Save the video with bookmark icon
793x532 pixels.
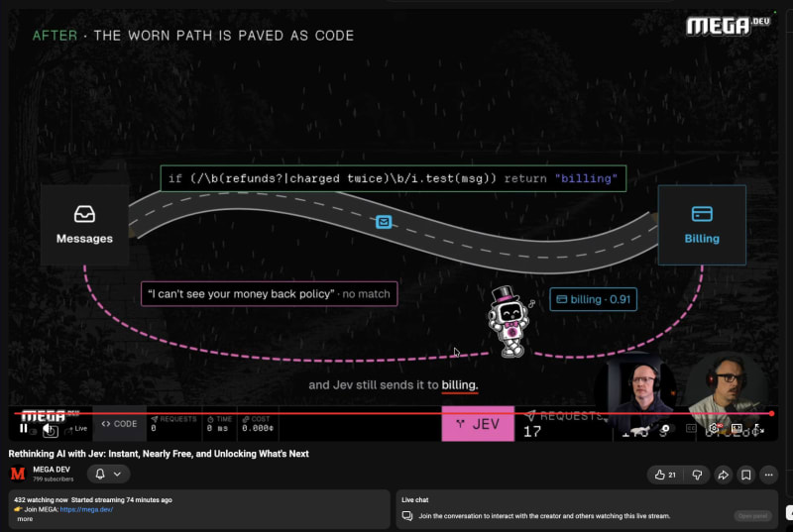(746, 475)
